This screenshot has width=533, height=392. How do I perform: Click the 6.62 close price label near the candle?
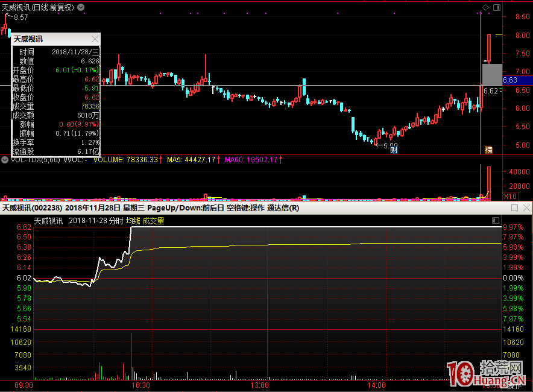click(x=491, y=91)
